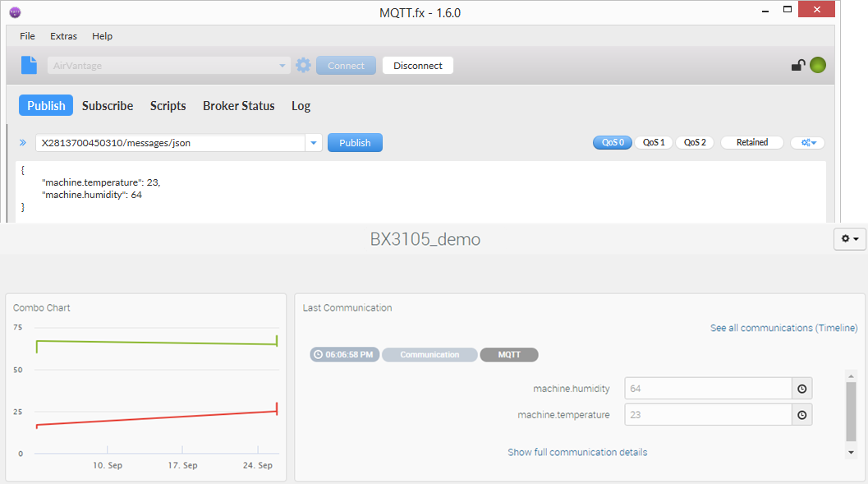Viewport: 868px width, 484px height.
Task: Click the Combo Chart widget title
Action: coord(42,308)
